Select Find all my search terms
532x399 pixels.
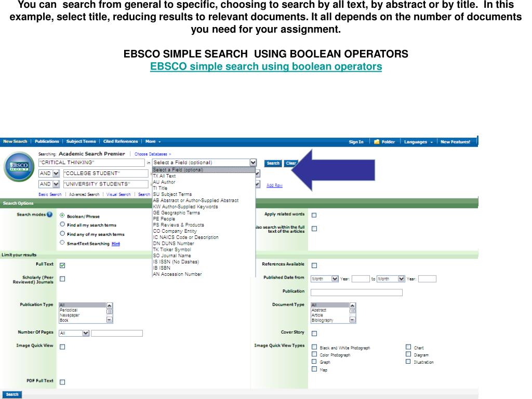pos(62,224)
